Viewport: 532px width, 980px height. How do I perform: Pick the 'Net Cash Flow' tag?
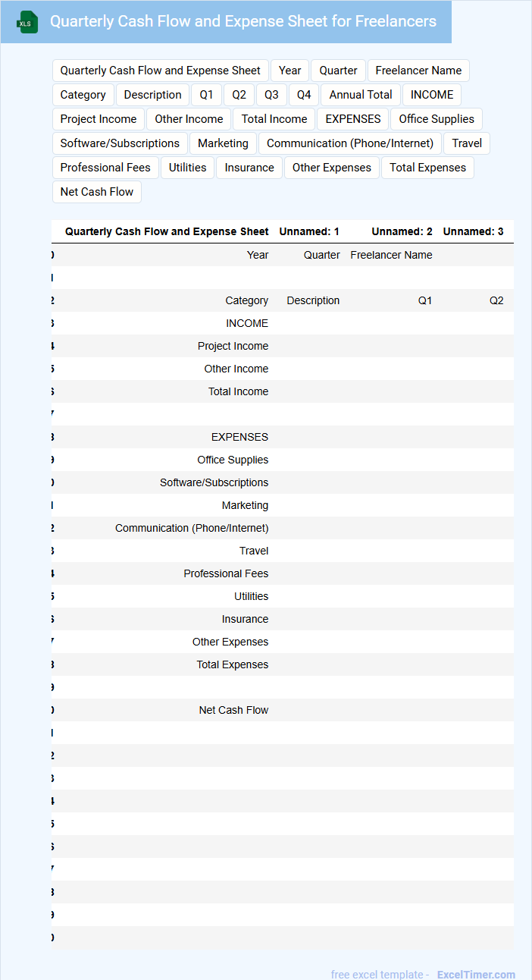pos(97,192)
